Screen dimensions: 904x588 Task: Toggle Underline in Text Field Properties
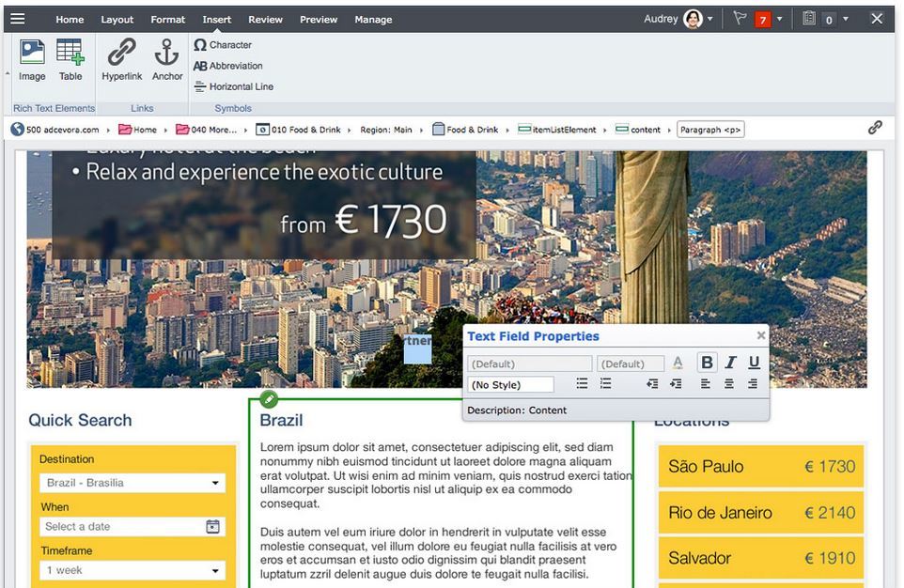click(754, 363)
